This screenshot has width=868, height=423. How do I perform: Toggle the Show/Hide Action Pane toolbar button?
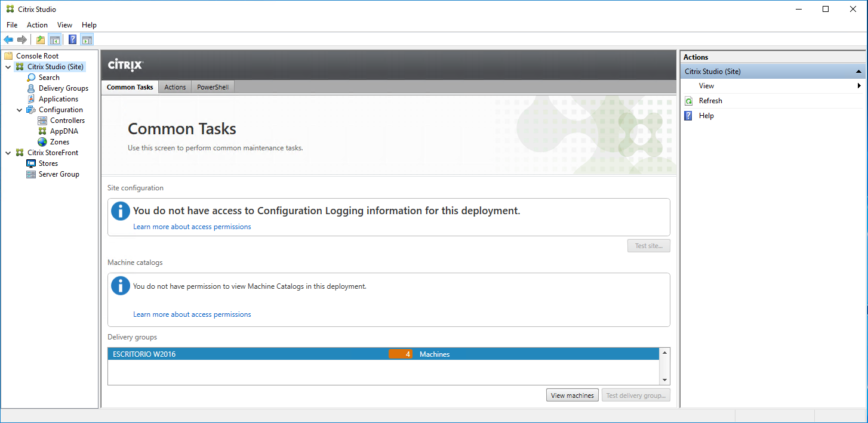click(87, 40)
